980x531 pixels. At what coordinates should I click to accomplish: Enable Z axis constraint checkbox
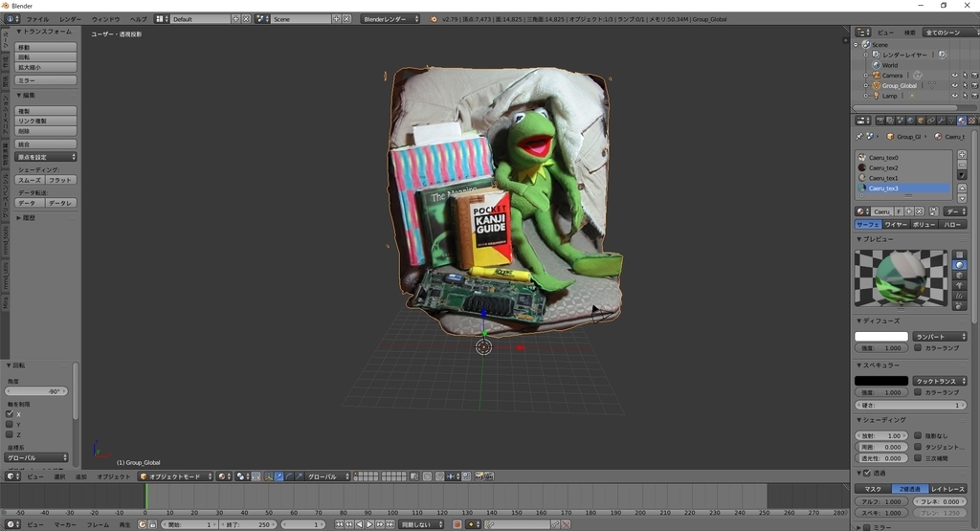(10, 434)
